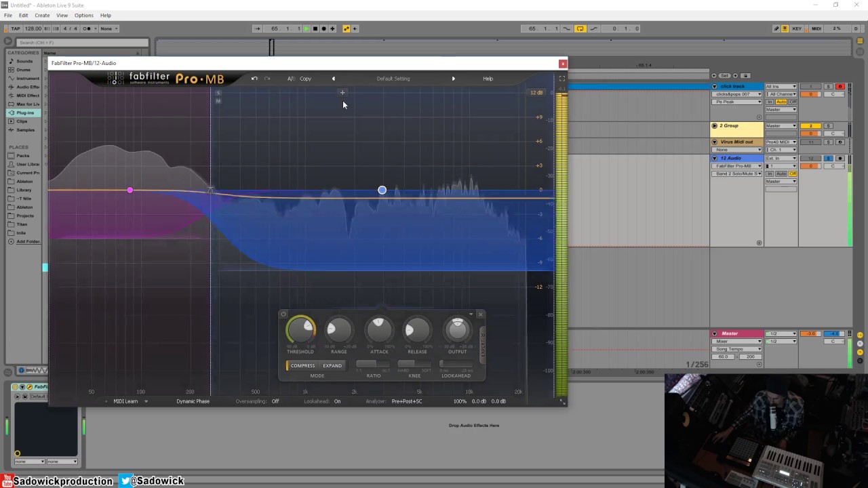Click the TAP tempo button
Screen dimensions: 868x488
click(15, 28)
